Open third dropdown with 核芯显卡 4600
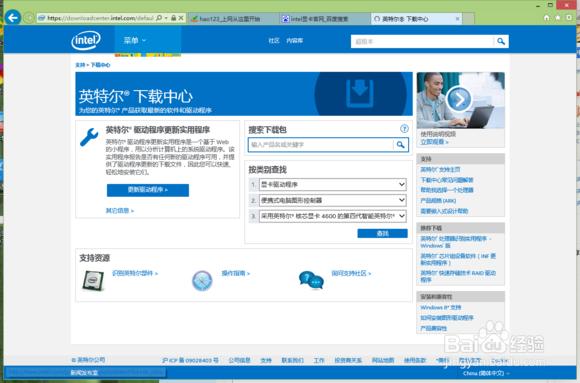Viewport: 580px width, 383px height. coord(332,216)
